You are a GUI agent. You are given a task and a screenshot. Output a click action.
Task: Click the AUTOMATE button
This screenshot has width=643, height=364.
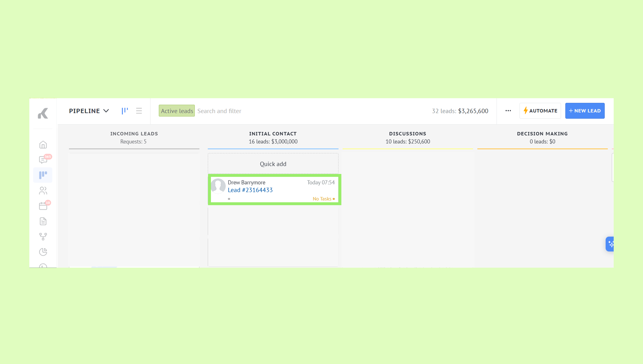pos(540,111)
